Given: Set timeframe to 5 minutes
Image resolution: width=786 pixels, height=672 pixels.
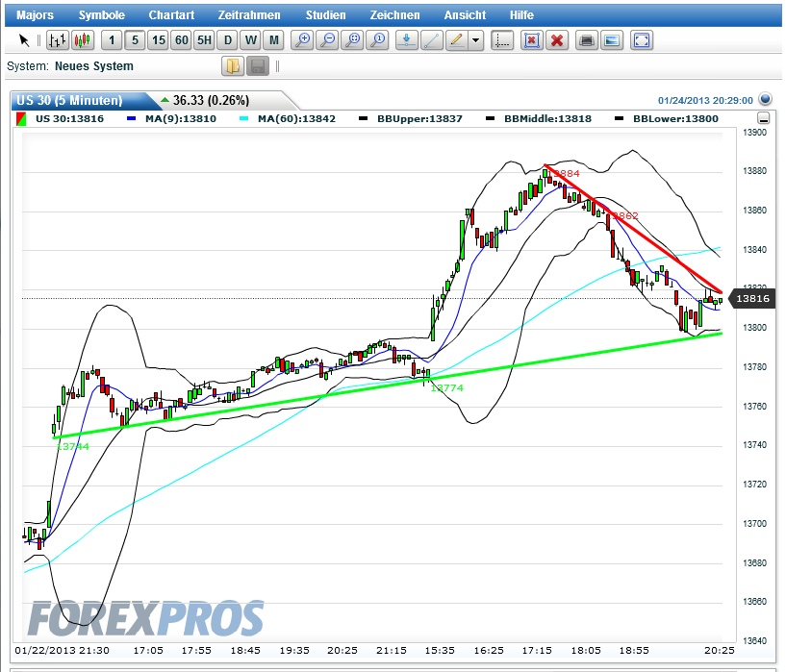Looking at the screenshot, I should [x=135, y=40].
